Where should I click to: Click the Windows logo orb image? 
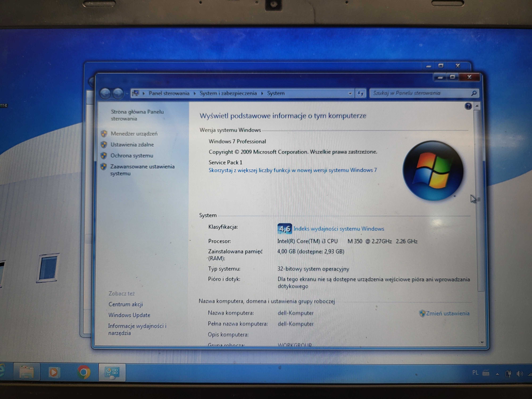433,171
